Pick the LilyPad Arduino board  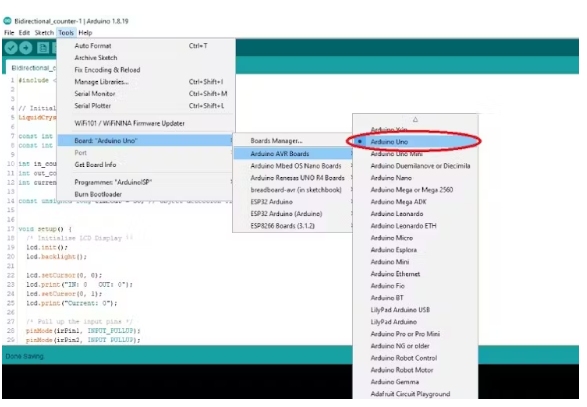(x=415, y=322)
